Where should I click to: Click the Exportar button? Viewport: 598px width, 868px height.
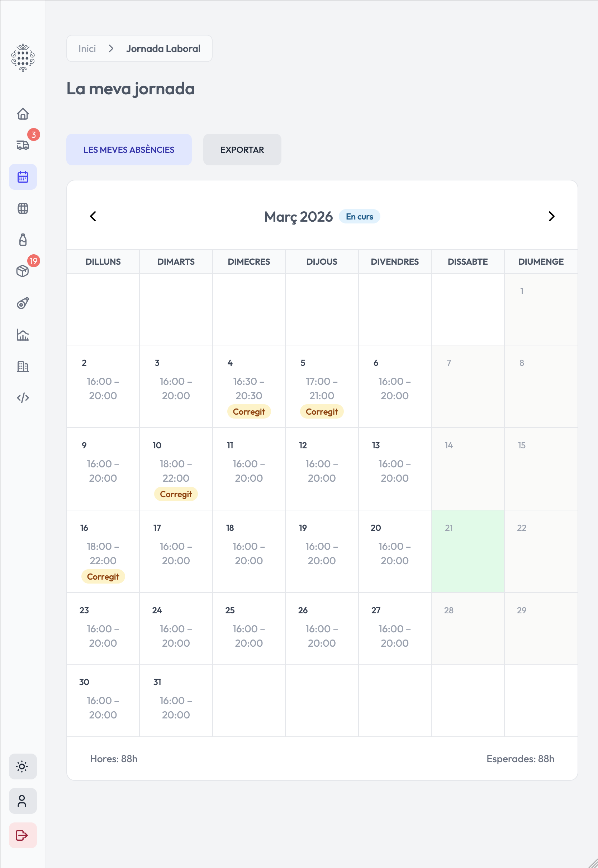tap(242, 150)
